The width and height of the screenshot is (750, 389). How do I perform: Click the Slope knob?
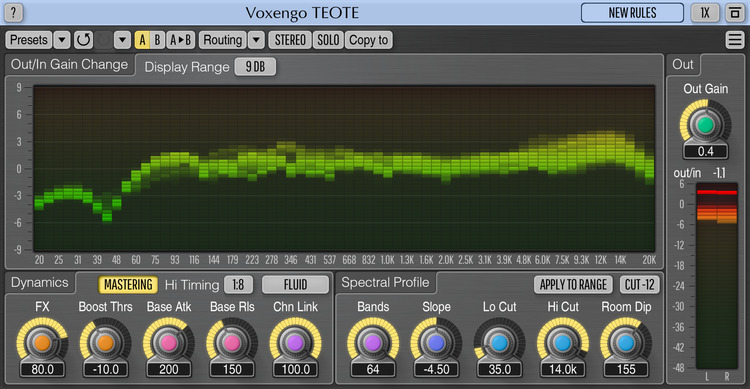[x=436, y=343]
